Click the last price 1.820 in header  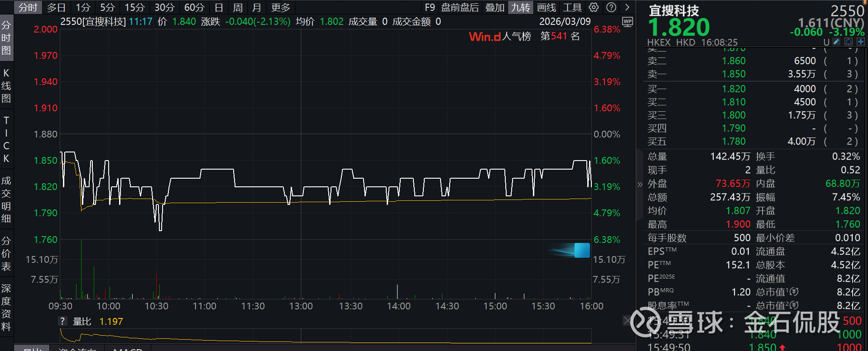(679, 27)
